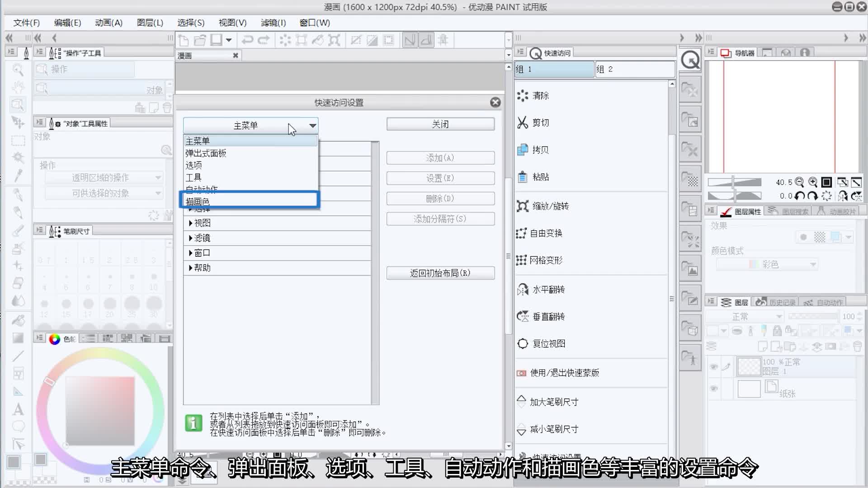This screenshot has height=488, width=868.
Task: Click the 水平翻转 flip horizontal icon
Action: pos(523,289)
